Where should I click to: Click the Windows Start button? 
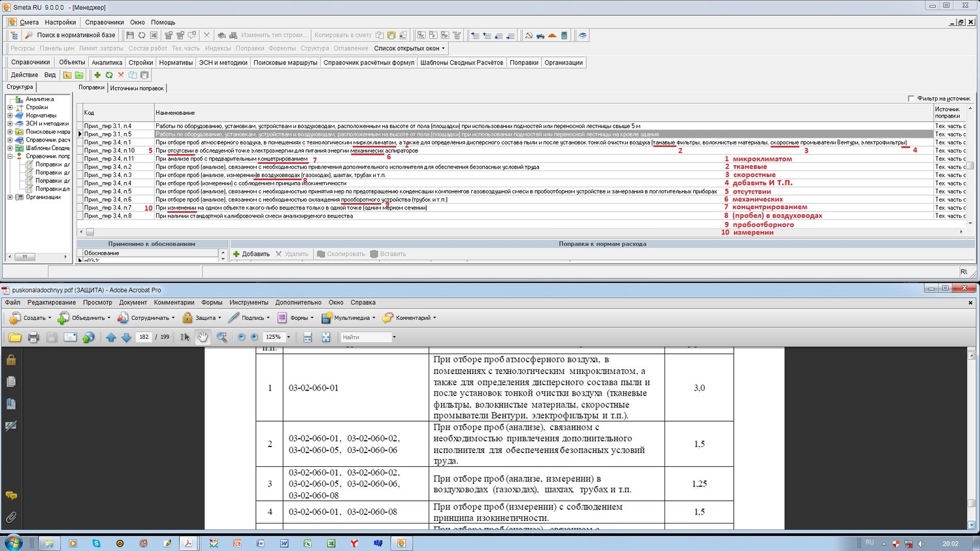pyautogui.click(x=13, y=543)
